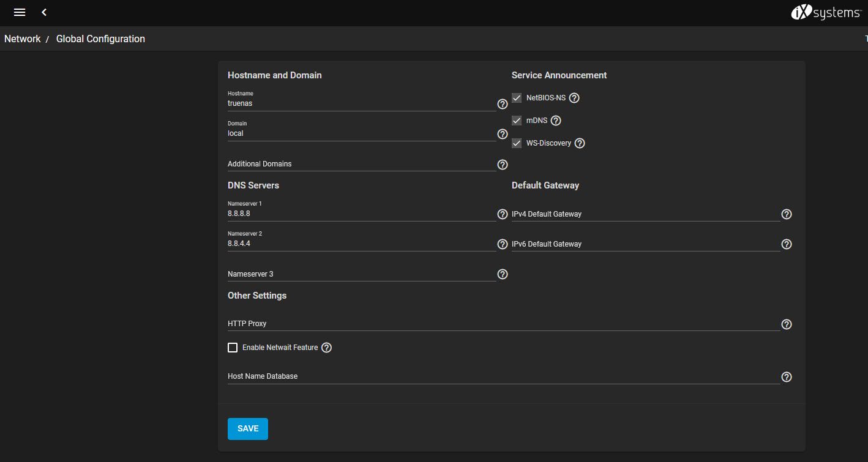This screenshot has width=868, height=462.
Task: Click the DNS Servers heading
Action: point(253,185)
